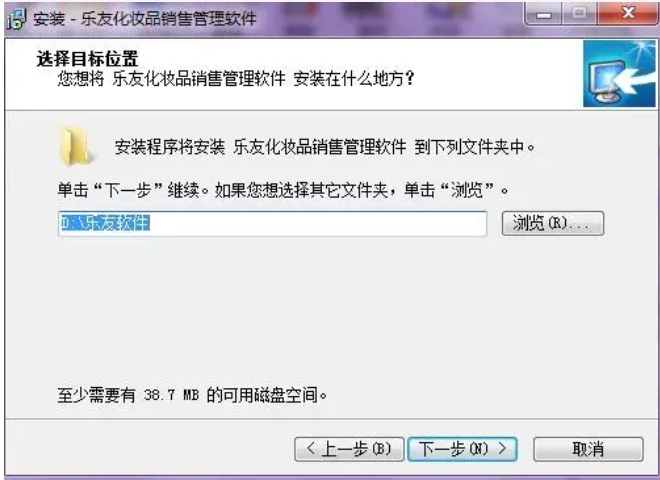
Task: Close the installer with the X button
Action: [x=628, y=13]
